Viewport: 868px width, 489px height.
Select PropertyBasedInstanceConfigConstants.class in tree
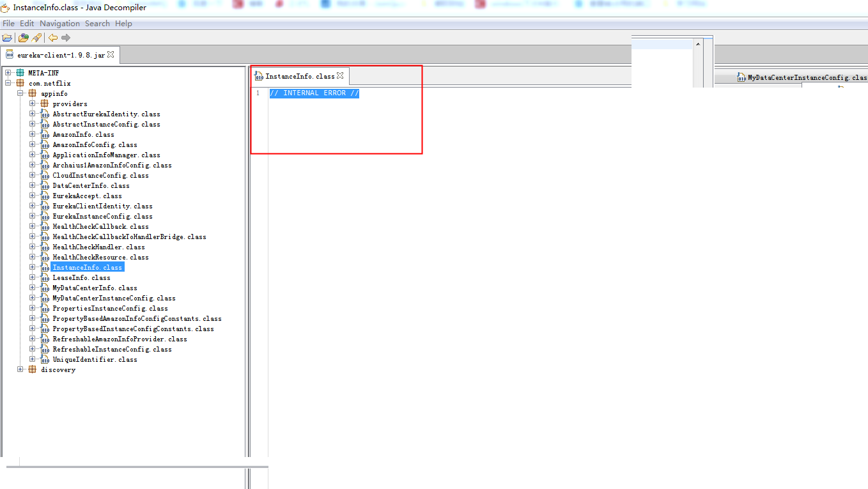pos(133,329)
